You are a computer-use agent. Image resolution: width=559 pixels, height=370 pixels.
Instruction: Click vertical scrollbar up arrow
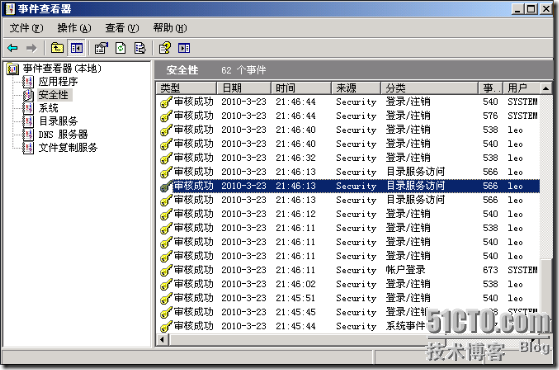point(546,88)
